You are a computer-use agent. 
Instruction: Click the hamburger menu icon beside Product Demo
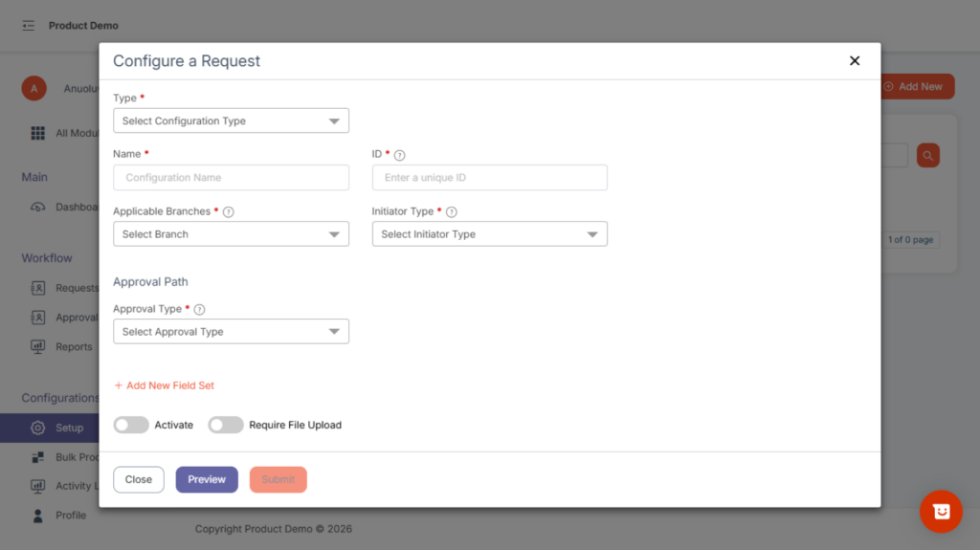29,25
